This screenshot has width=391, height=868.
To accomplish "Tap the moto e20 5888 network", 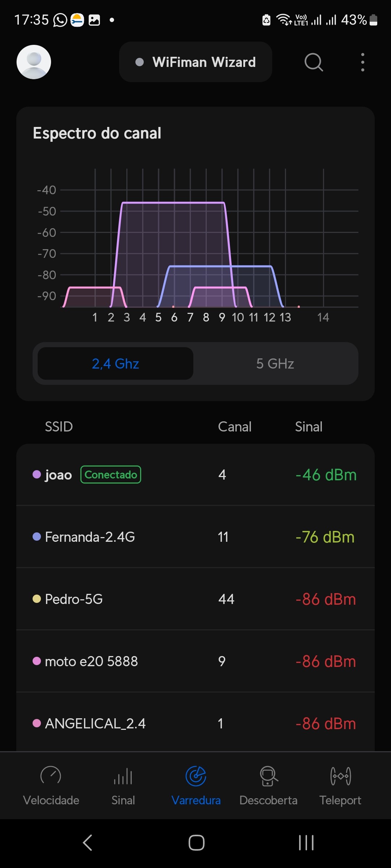I will click(195, 661).
